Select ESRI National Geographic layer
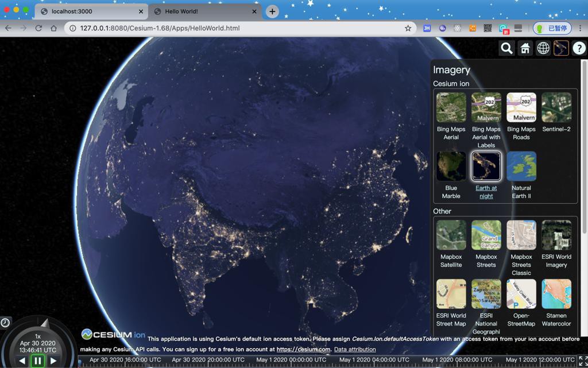 pyautogui.click(x=486, y=294)
